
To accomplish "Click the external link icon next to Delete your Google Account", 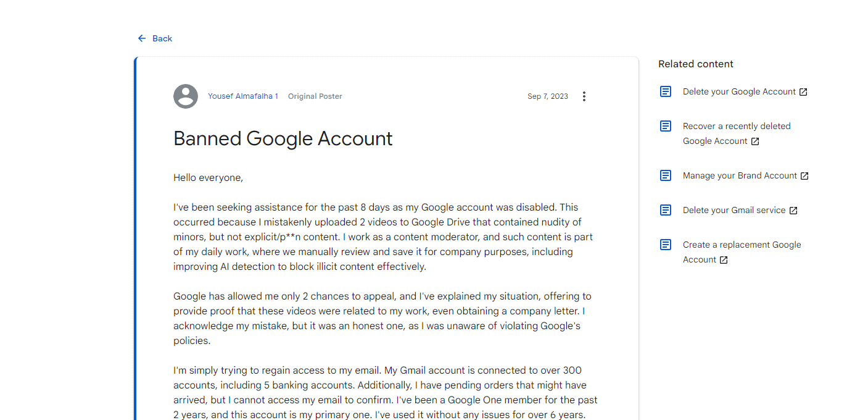I will tap(803, 91).
